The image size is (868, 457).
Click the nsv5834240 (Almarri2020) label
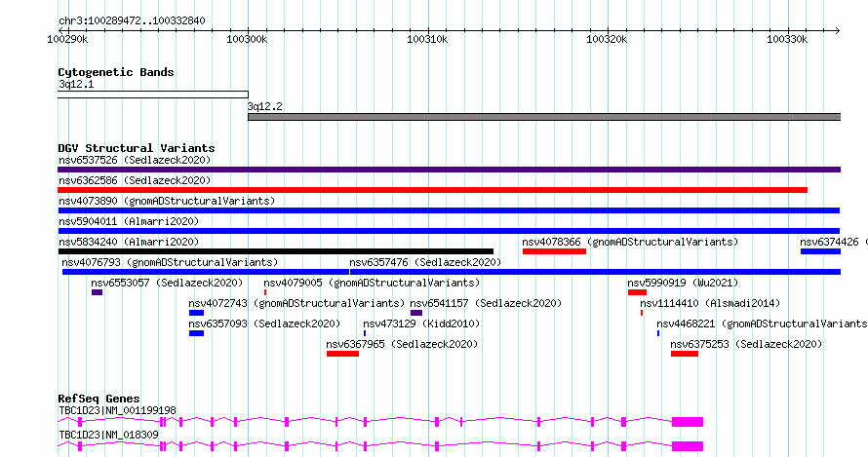129,242
